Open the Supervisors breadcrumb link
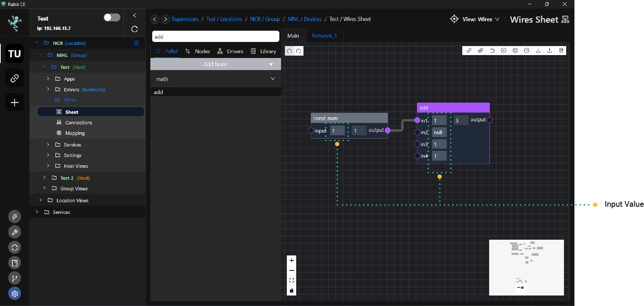644x306 pixels. click(x=185, y=19)
